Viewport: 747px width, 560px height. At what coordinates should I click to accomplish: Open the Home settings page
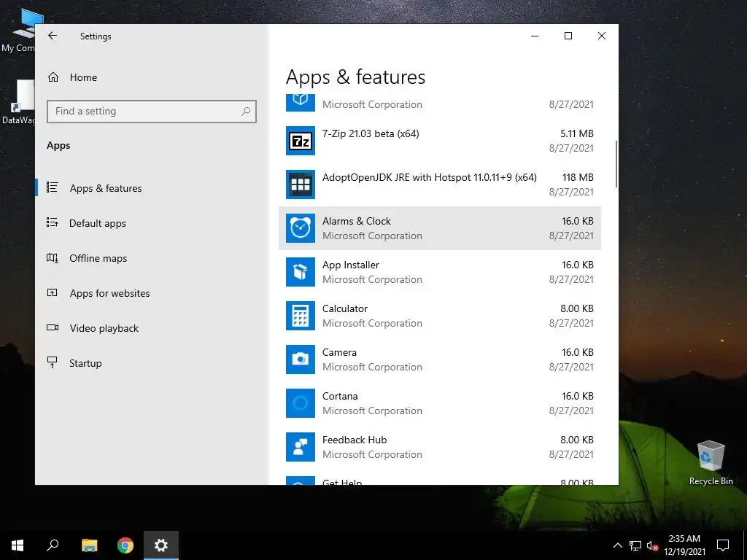[x=152, y=77]
